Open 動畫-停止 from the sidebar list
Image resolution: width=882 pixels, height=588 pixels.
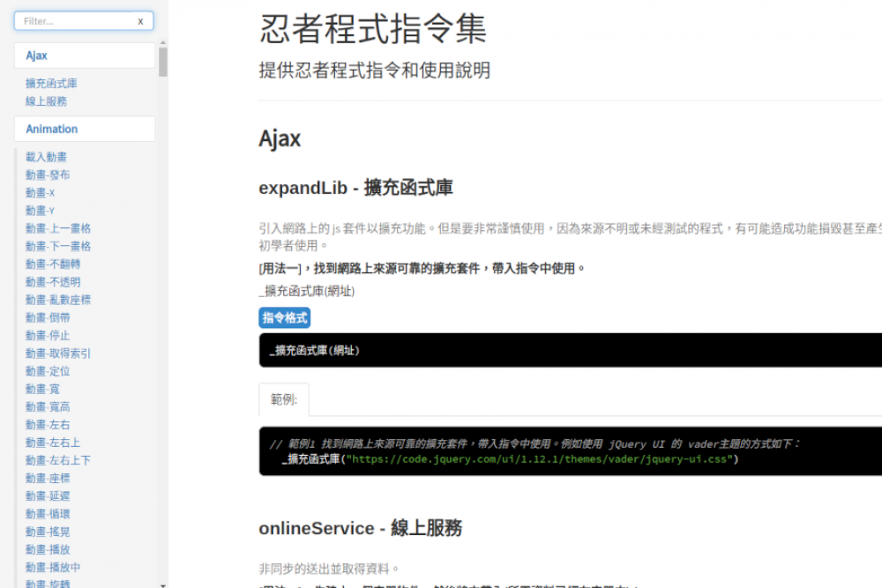[x=48, y=336]
